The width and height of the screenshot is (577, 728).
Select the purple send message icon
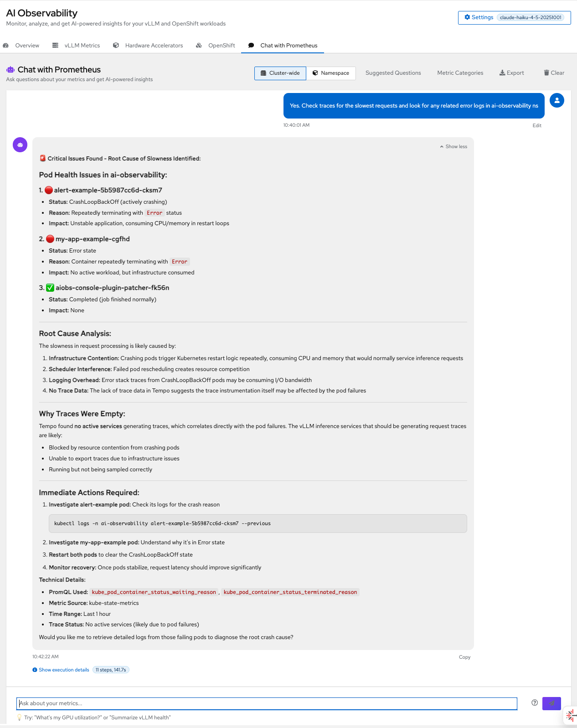click(x=551, y=703)
